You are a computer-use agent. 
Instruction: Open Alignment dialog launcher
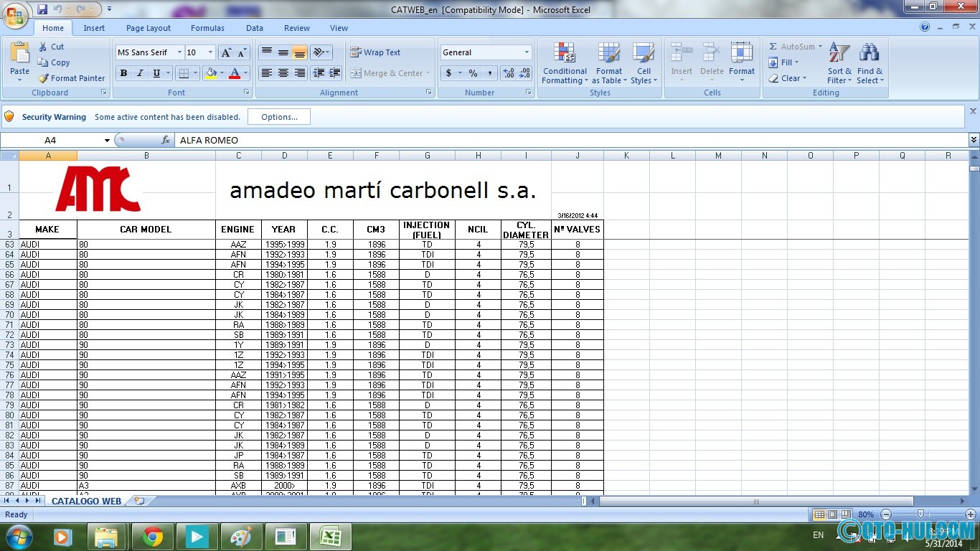pyautogui.click(x=429, y=93)
